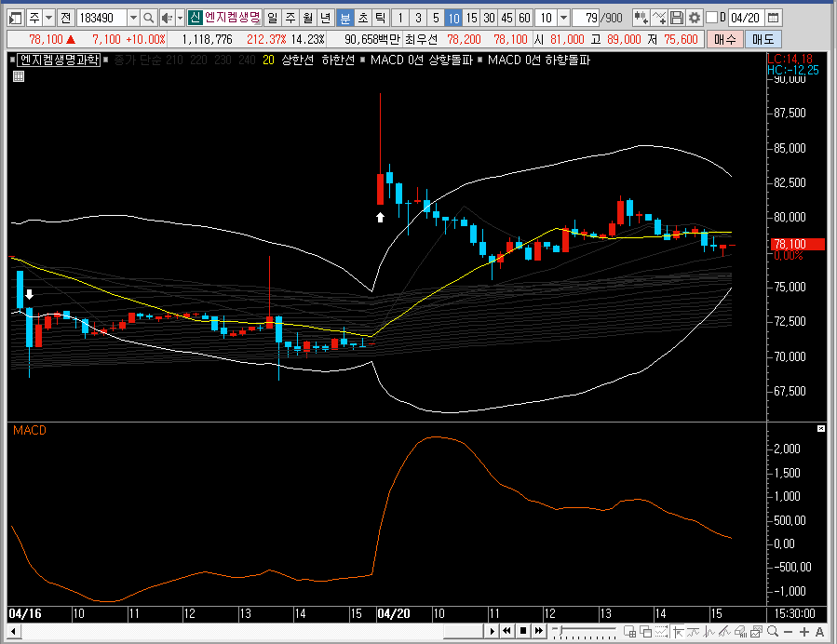Click the window-with-grid layout icon
Screen dimensions: 837x644
coord(630,632)
